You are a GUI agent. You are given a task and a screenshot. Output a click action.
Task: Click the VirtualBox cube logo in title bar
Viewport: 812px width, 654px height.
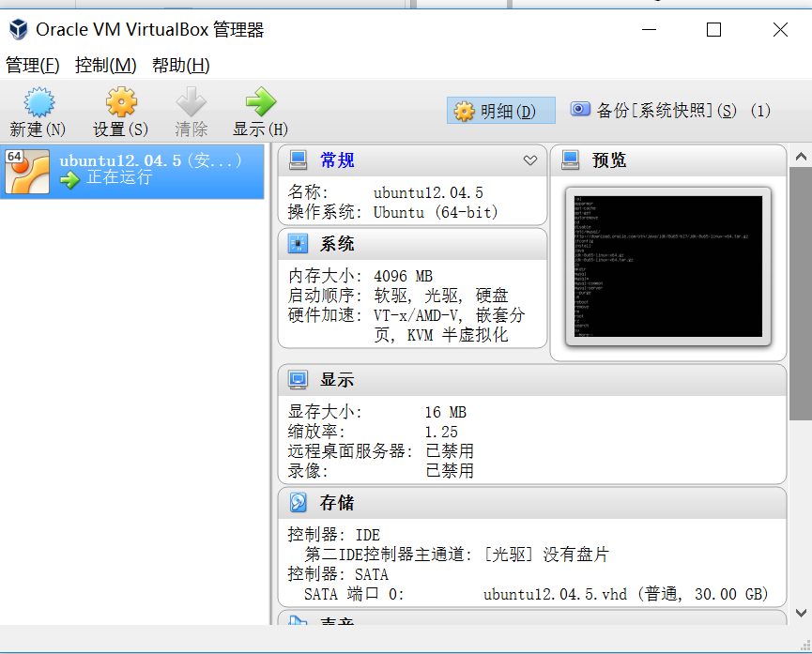click(19, 29)
